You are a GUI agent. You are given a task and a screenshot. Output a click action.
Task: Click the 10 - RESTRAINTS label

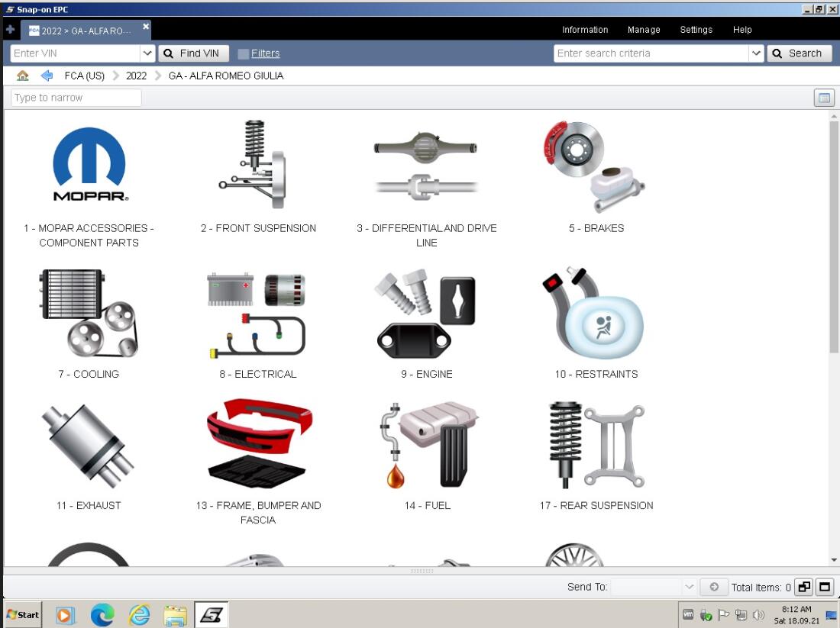(x=596, y=374)
